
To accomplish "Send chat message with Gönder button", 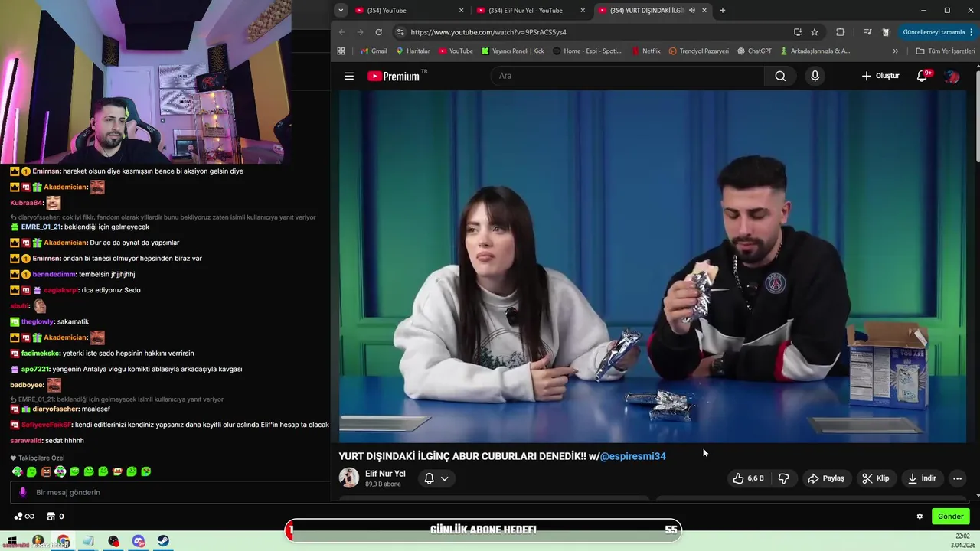I will click(x=950, y=517).
